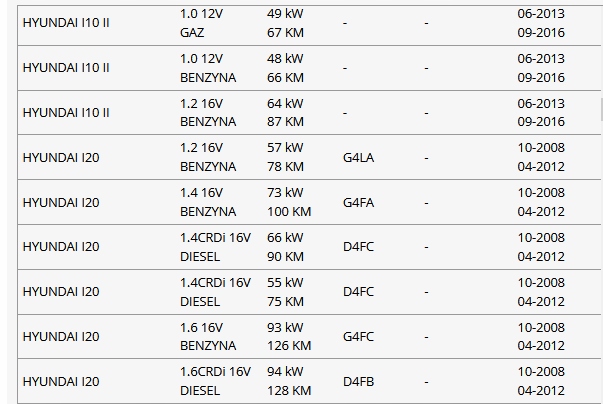Select the 55 kW 75 KM power cell
Screen dimensions: 603x404
pyautogui.click(x=285, y=292)
